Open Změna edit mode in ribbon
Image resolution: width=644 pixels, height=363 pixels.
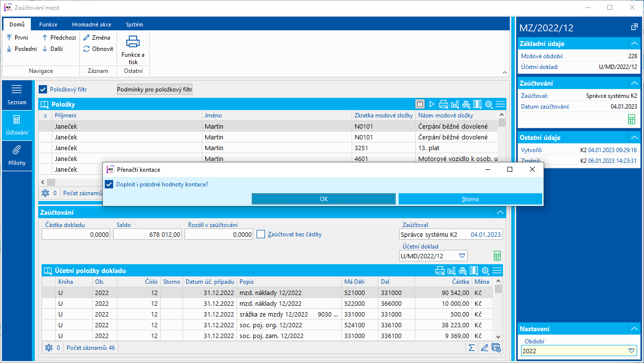pyautogui.click(x=97, y=37)
